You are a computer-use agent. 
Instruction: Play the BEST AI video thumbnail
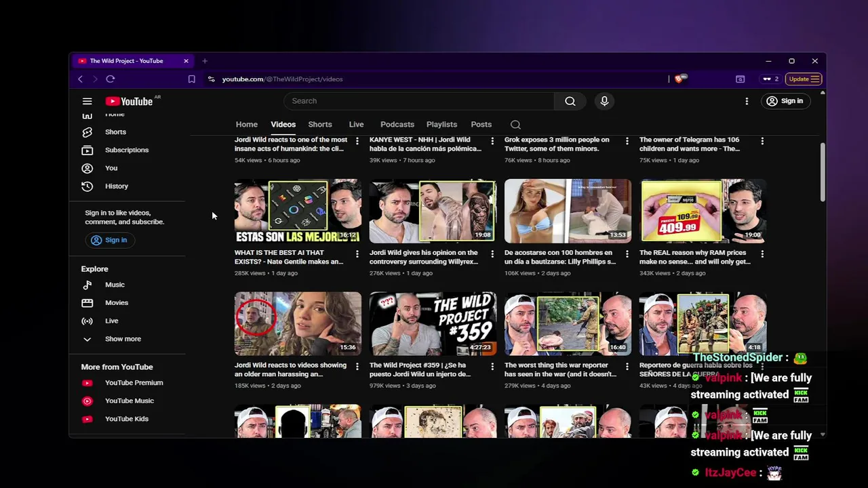(x=298, y=211)
